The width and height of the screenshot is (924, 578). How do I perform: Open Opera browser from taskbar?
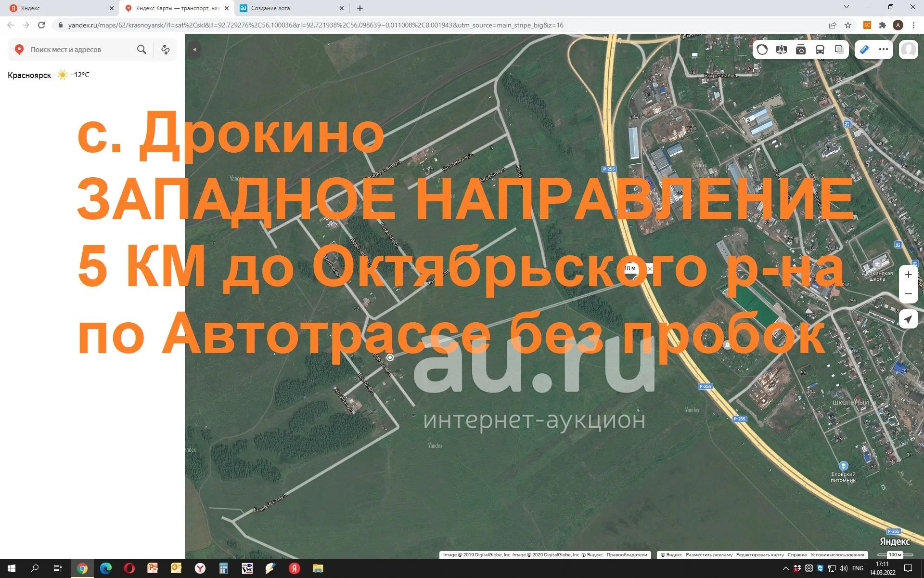coord(129,568)
